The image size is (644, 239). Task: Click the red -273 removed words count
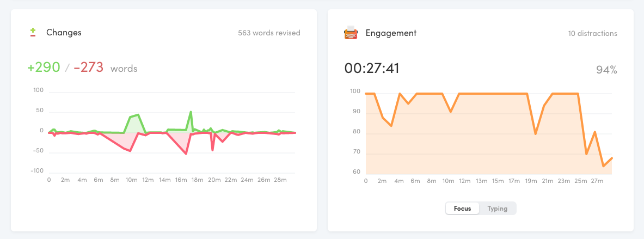(x=88, y=68)
